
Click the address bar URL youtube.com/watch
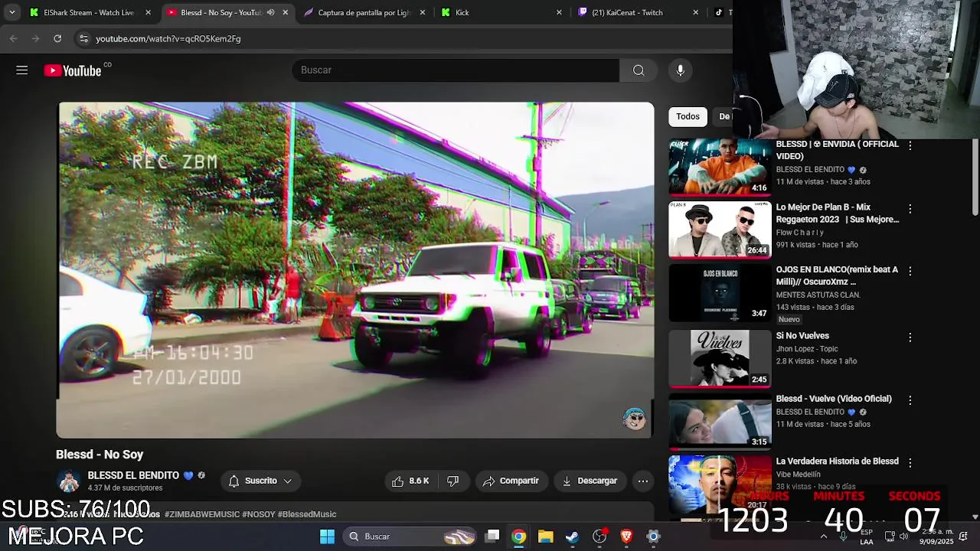tap(168, 38)
